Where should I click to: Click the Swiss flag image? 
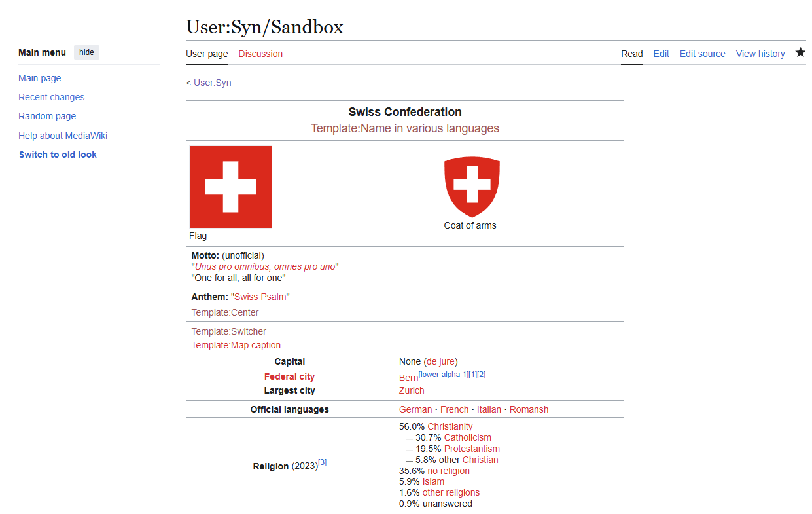point(230,187)
